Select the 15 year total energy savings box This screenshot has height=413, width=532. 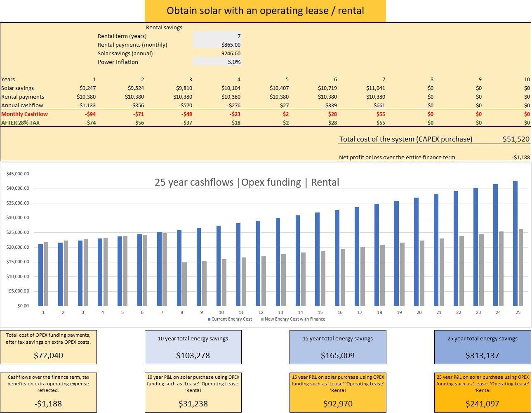(338, 347)
